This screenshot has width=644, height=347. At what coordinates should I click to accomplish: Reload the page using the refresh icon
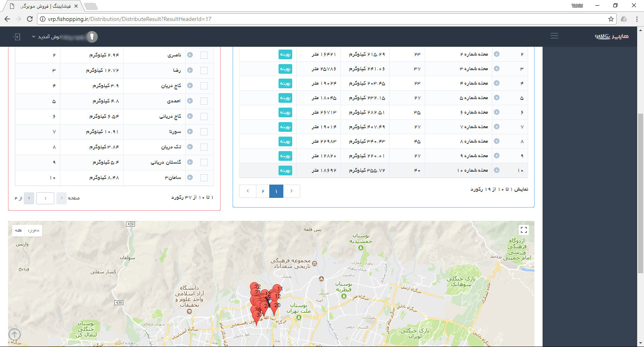pos(30,19)
